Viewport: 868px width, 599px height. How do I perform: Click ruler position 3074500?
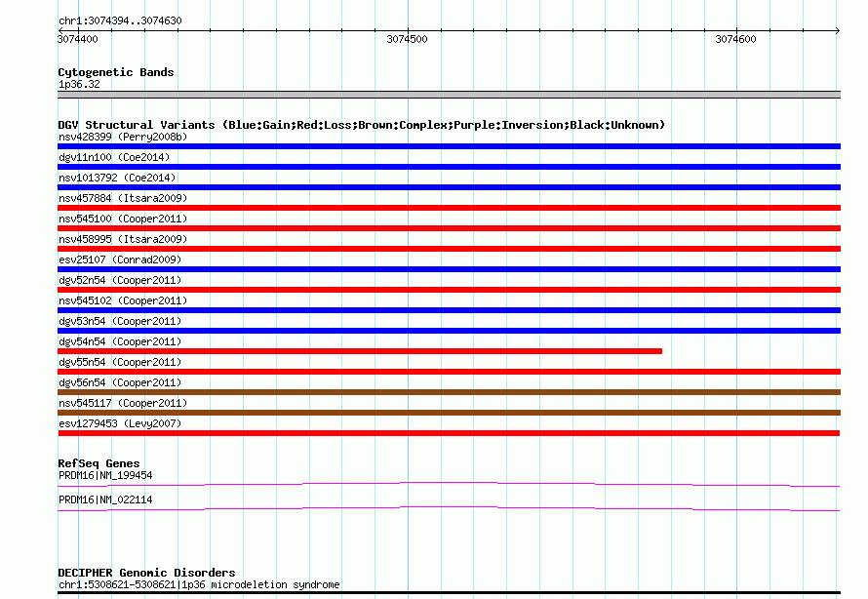[407, 39]
